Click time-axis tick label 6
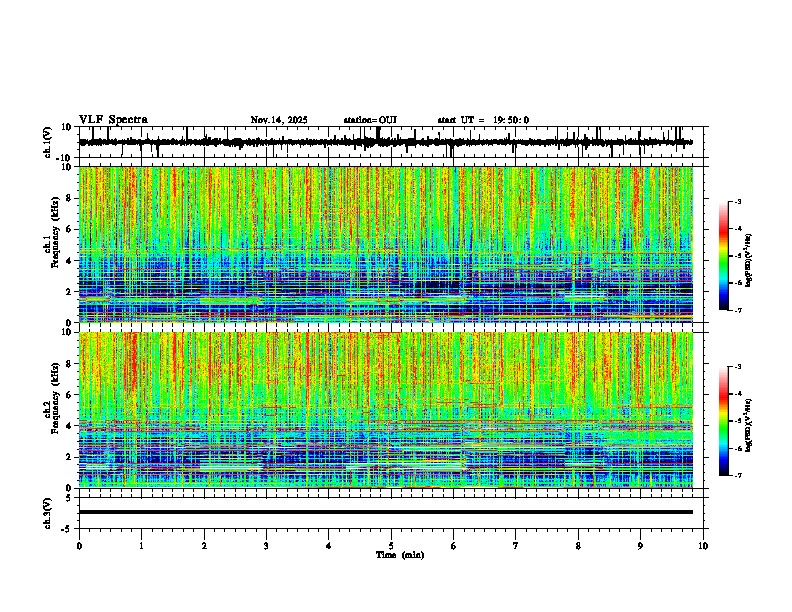Screen dimensions: 792x612 coord(454,546)
